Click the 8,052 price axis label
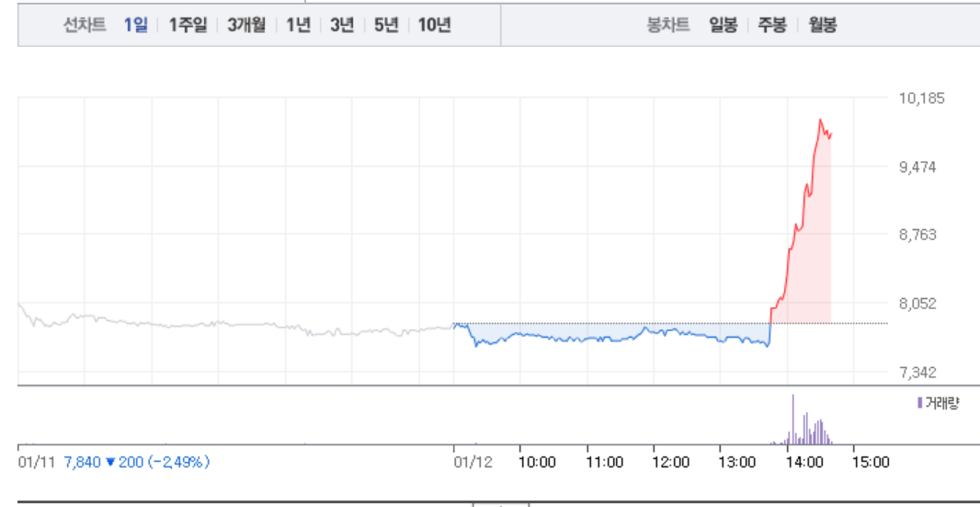The height and width of the screenshot is (507, 980). click(x=918, y=304)
